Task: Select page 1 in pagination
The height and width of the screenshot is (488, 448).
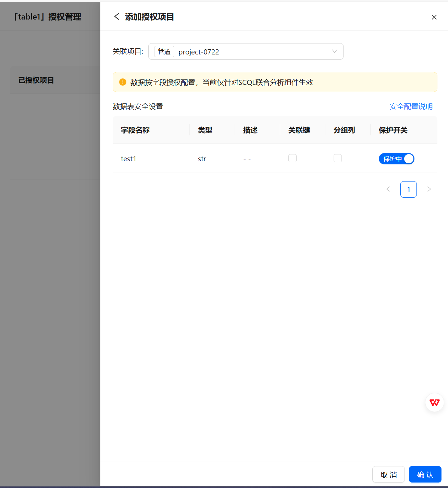Action: [x=409, y=189]
